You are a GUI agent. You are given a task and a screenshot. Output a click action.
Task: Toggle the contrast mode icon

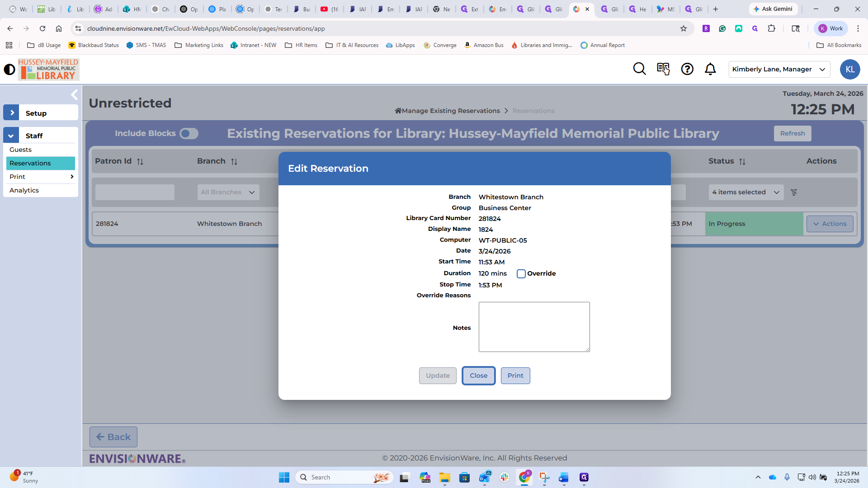[9, 69]
